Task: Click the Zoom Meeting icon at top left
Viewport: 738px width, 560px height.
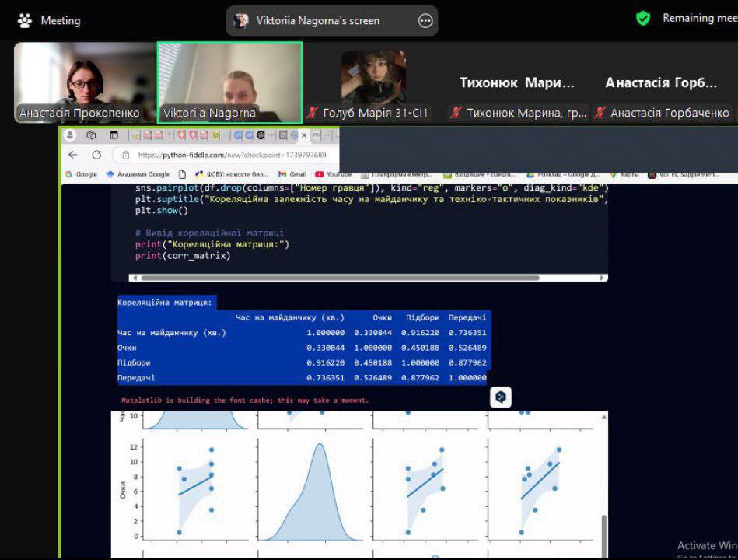Action: [x=24, y=20]
